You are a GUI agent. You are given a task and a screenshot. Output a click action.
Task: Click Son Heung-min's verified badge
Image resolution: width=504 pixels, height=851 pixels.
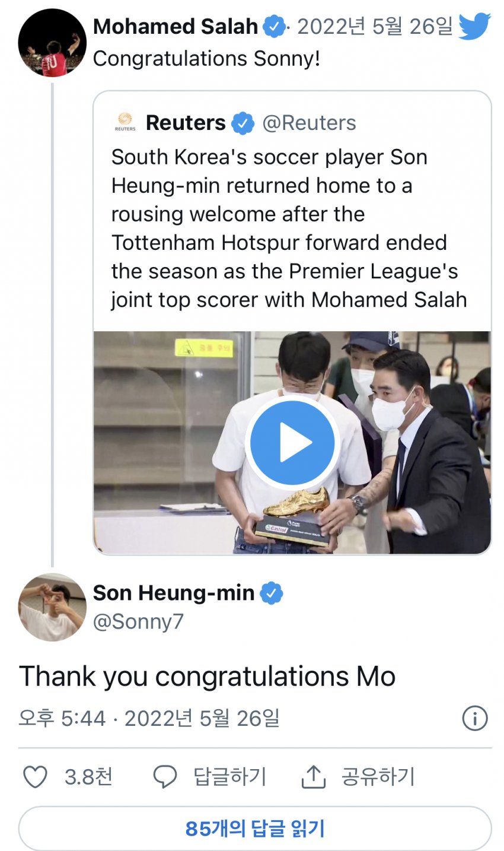pos(272,593)
